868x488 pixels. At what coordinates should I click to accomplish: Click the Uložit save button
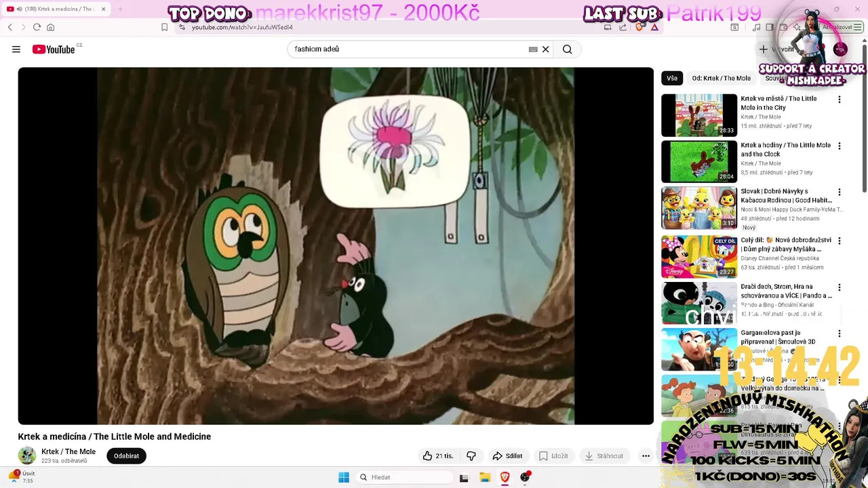click(553, 456)
